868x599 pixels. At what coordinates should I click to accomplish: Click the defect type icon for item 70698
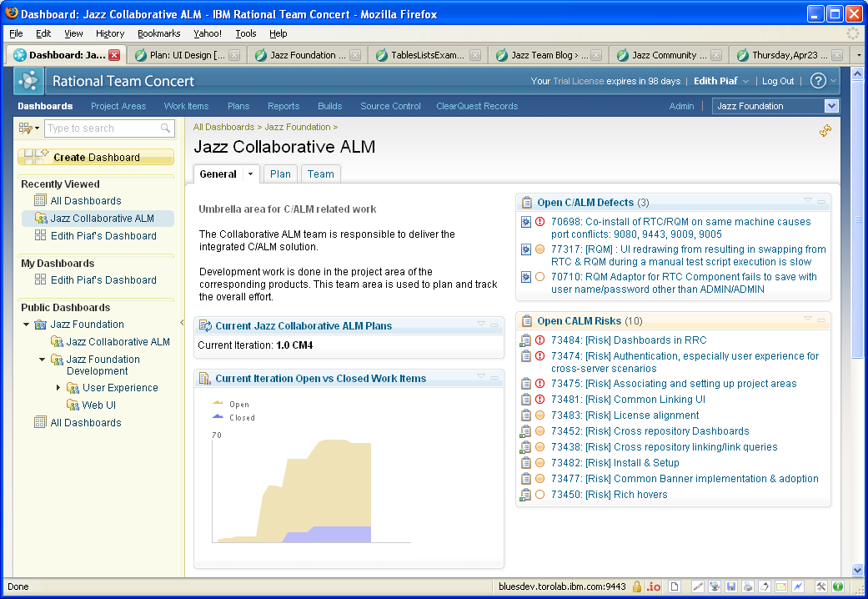pyautogui.click(x=526, y=222)
